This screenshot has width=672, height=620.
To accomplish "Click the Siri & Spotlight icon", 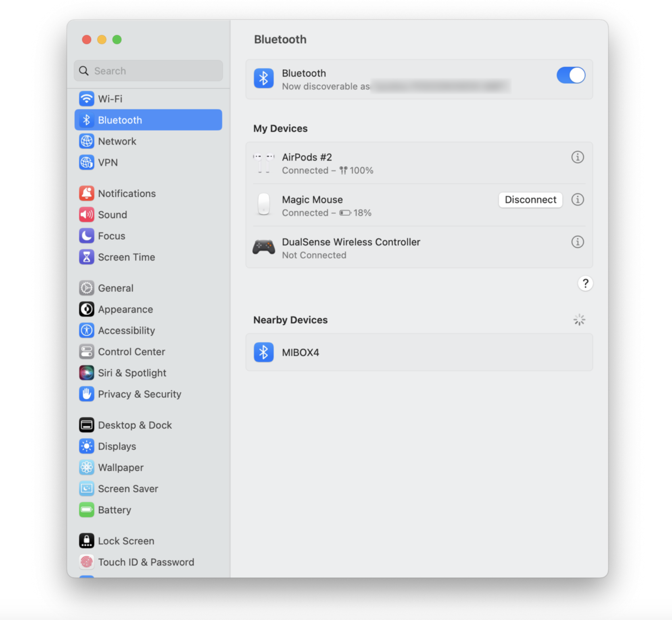I will 87,372.
